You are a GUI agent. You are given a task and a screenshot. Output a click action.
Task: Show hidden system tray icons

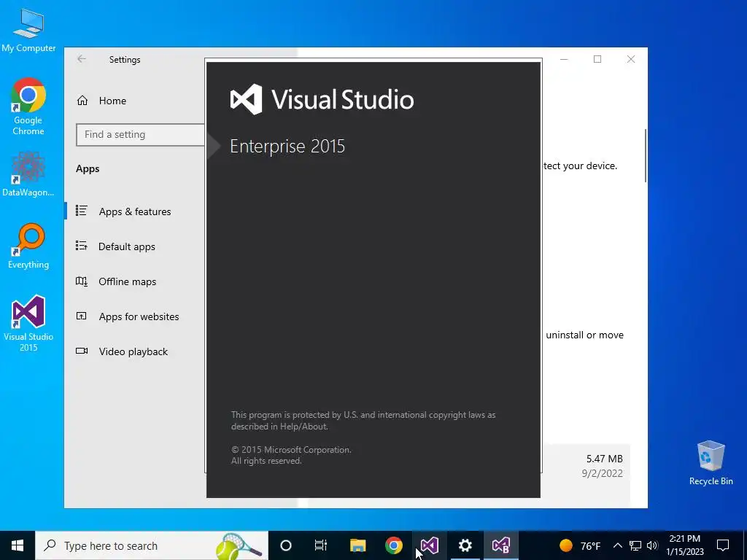coord(617,545)
